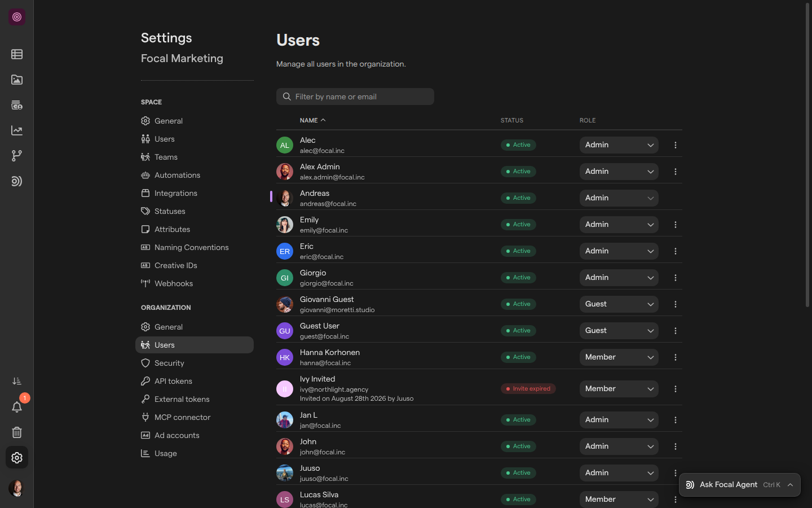This screenshot has width=812, height=508.
Task: Click the page vertical scrollbar
Action: pos(807,155)
